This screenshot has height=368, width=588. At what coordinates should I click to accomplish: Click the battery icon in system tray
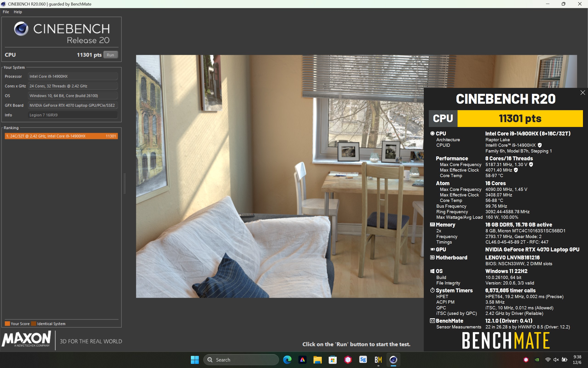(x=565, y=359)
